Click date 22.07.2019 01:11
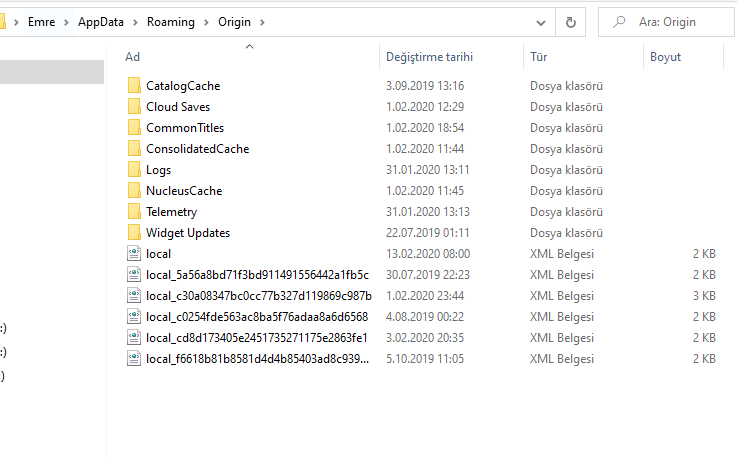The height and width of the screenshot is (458, 737). click(428, 233)
